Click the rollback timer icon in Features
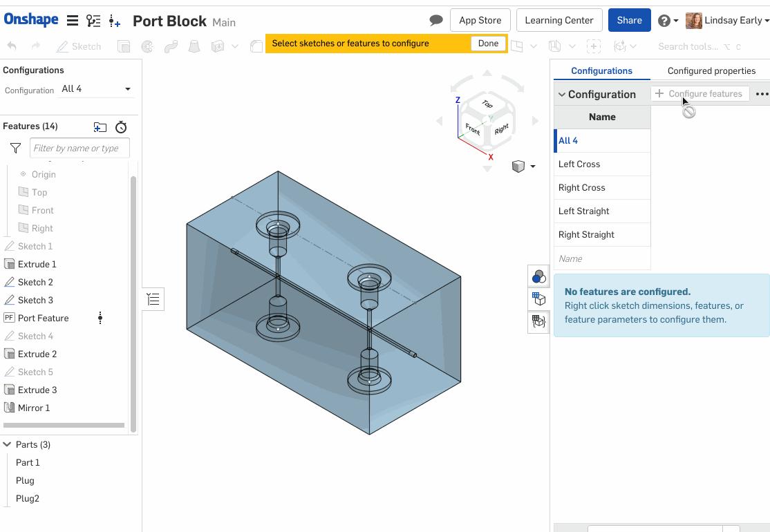Image resolution: width=770 pixels, height=532 pixels. (x=121, y=127)
